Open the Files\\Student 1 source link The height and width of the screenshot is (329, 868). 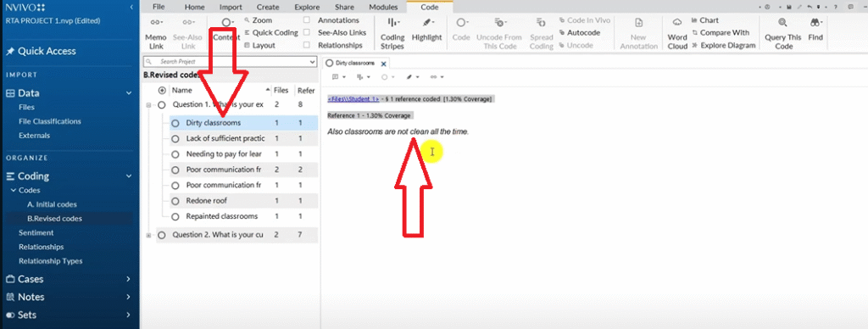pyautogui.click(x=353, y=99)
